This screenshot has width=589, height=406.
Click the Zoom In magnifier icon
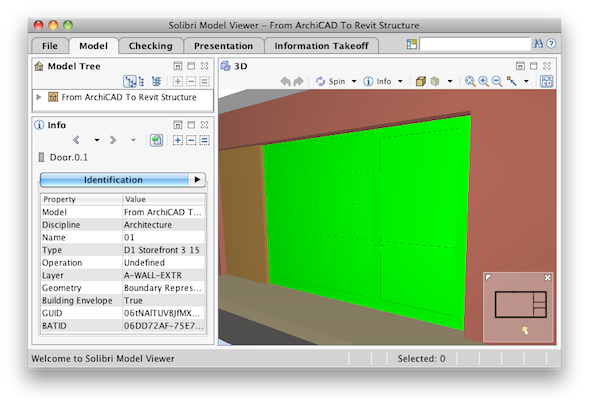tap(483, 81)
